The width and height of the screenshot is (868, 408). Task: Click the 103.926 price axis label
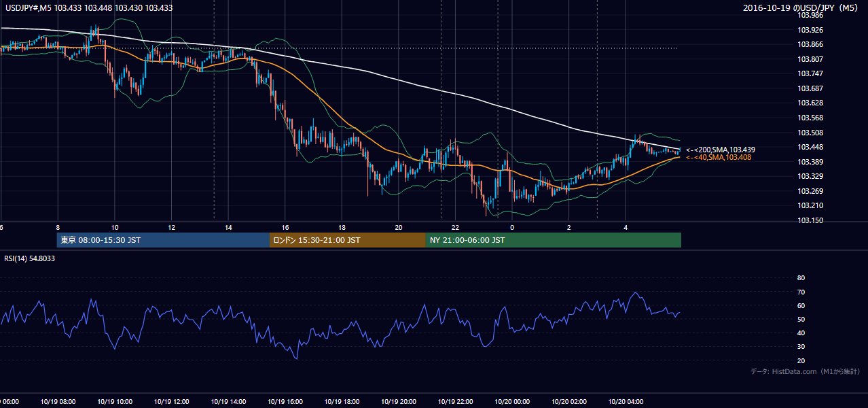click(x=810, y=30)
